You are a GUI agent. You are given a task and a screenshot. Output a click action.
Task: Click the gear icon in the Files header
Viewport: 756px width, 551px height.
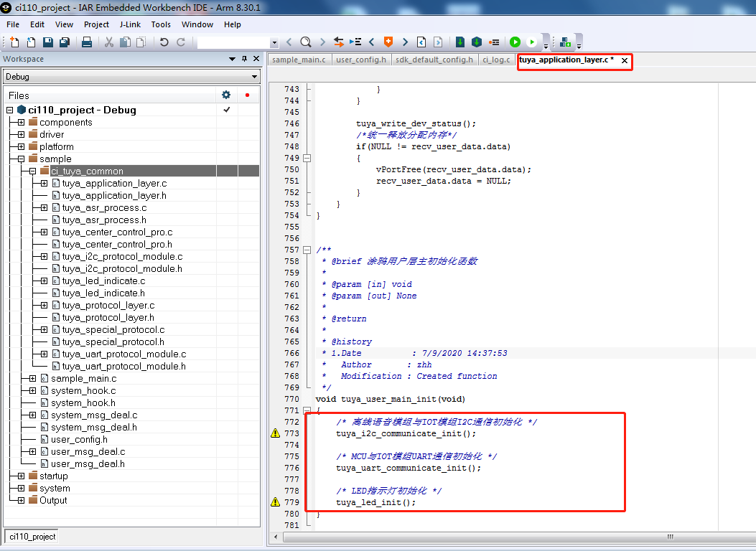(x=226, y=95)
